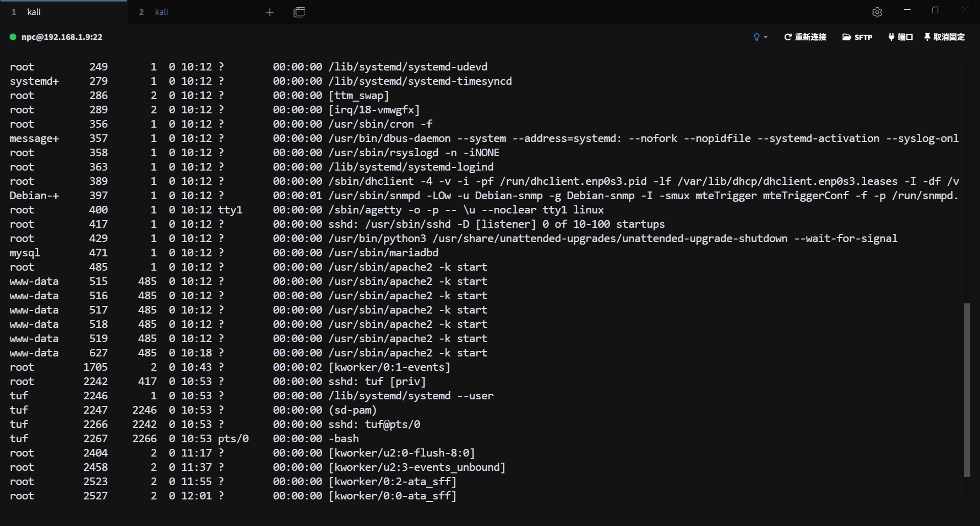
Task: Expand the dropdown arrow beside the lightbulb
Action: (766, 37)
